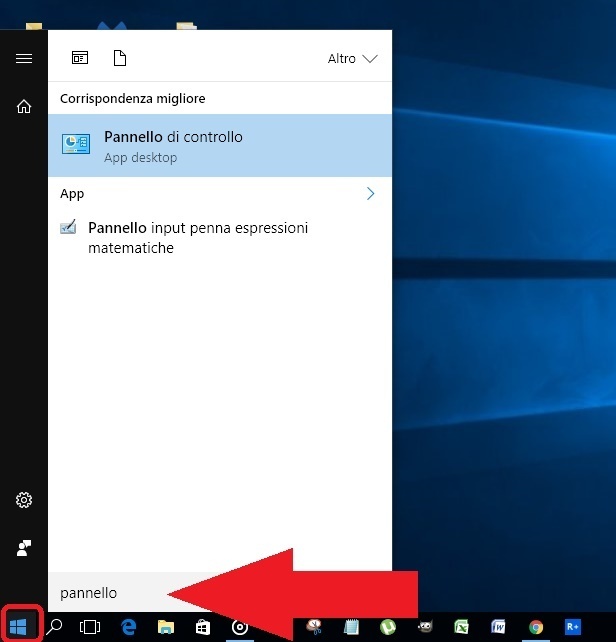The height and width of the screenshot is (642, 616).
Task: Open Settings gear in the search sidebar
Action: (x=24, y=500)
